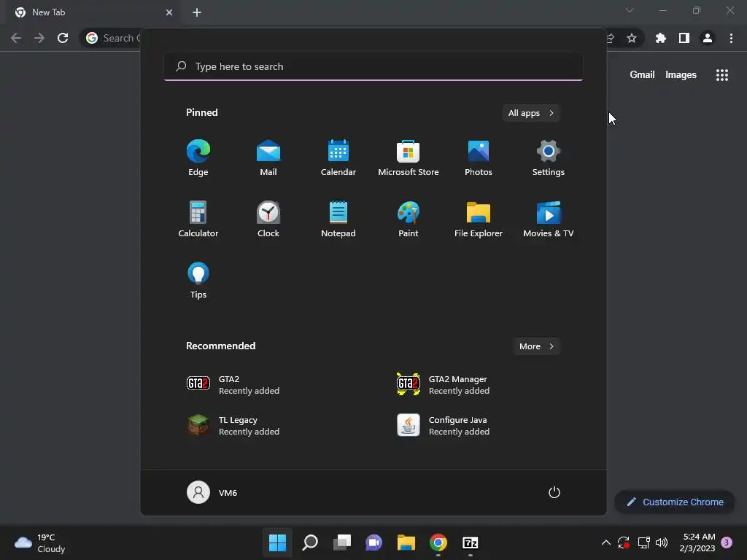Screen dimensions: 747x560
Task: Open the volume speaker tray icon
Action: point(662,542)
